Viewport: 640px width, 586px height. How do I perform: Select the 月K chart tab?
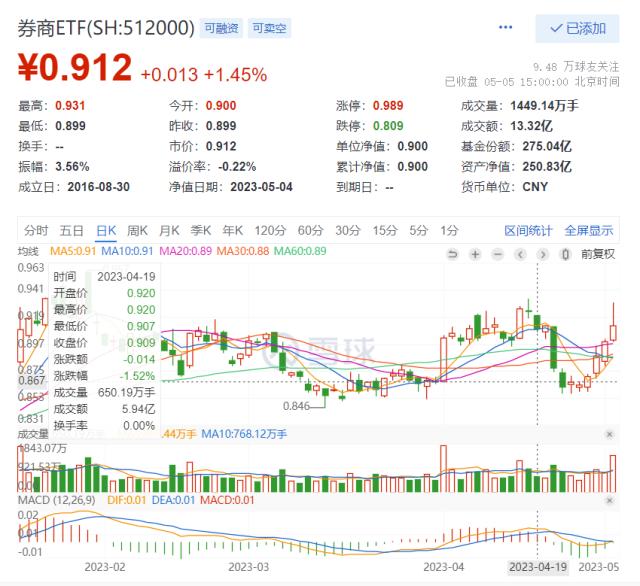(169, 231)
